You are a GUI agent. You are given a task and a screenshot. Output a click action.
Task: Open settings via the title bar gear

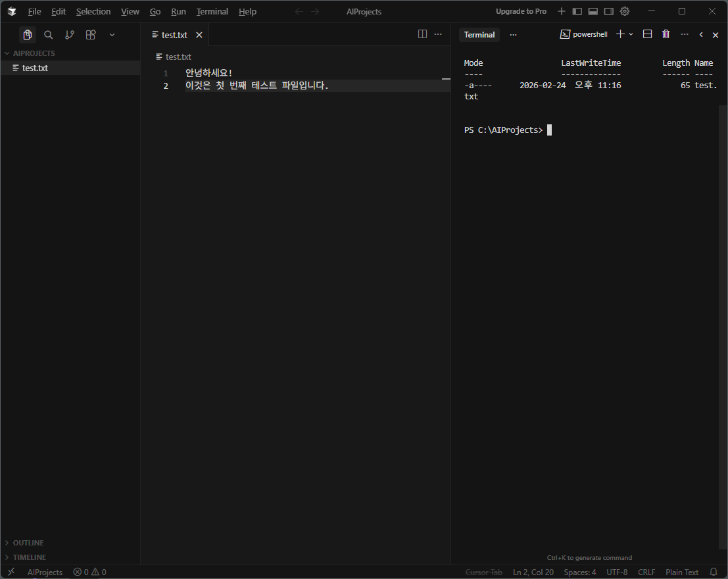pos(625,11)
